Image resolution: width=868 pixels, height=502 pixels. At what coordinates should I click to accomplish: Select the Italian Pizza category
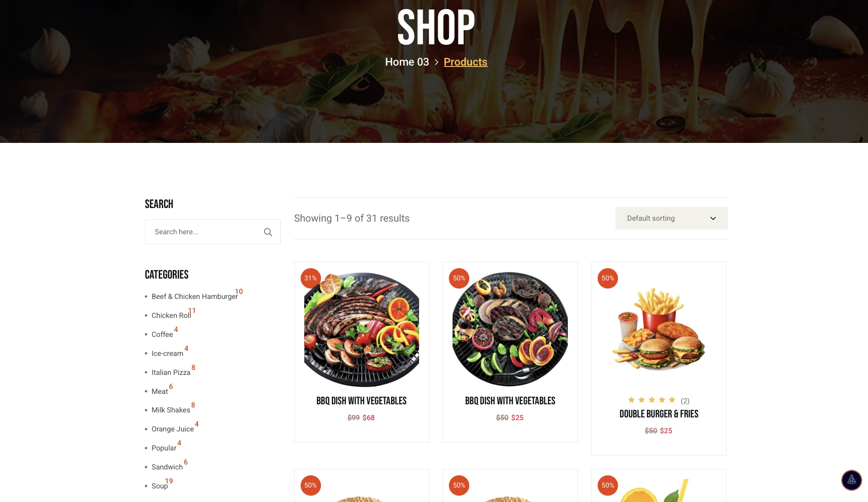pos(171,372)
